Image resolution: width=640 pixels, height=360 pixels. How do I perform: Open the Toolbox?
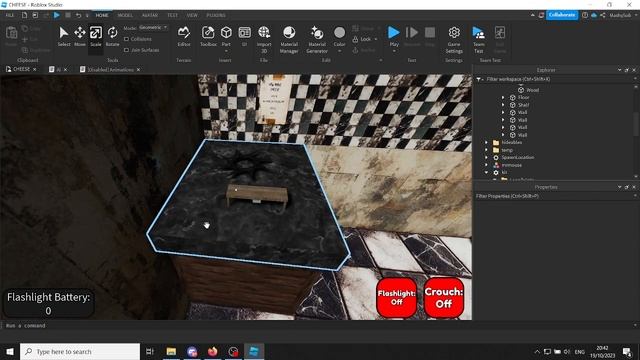point(208,36)
